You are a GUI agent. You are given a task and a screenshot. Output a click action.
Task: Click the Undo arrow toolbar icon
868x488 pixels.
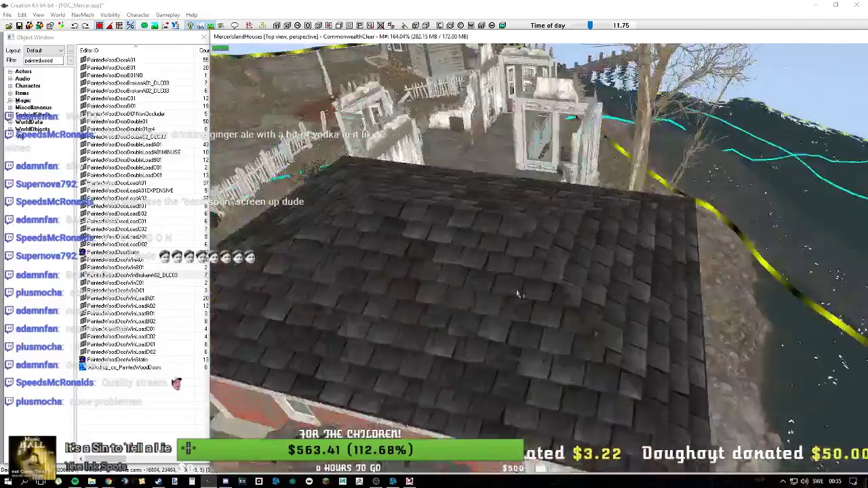pyautogui.click(x=75, y=25)
